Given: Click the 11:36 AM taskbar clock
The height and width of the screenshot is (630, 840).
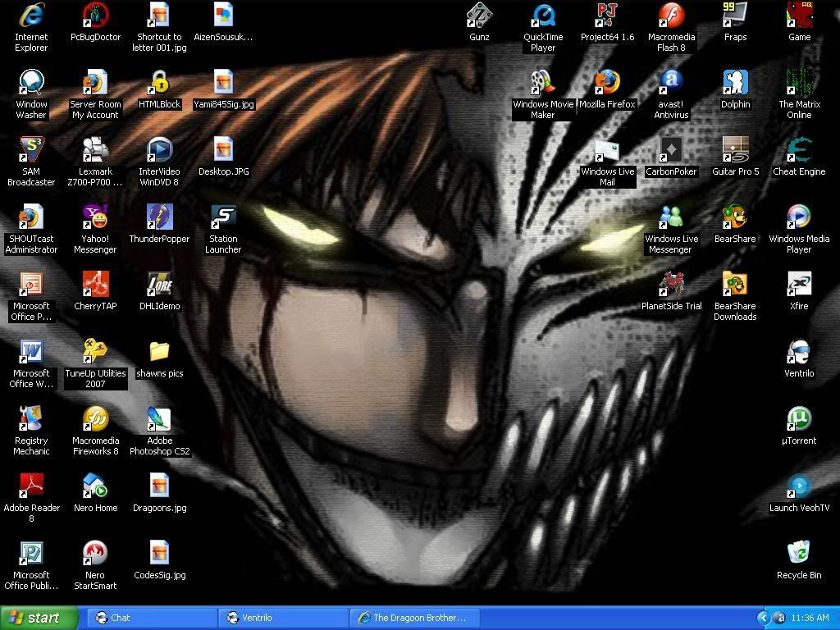Looking at the screenshot, I should point(810,618).
